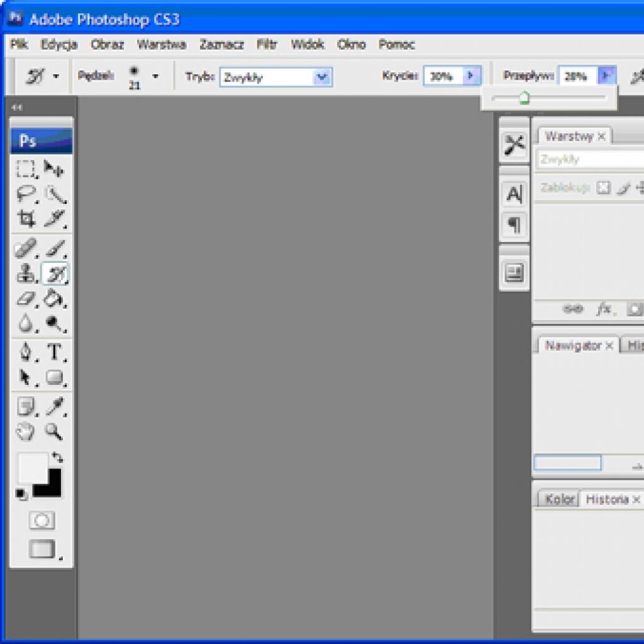Select the Zoom tool
Screen dimensions: 644x644
coord(54,431)
